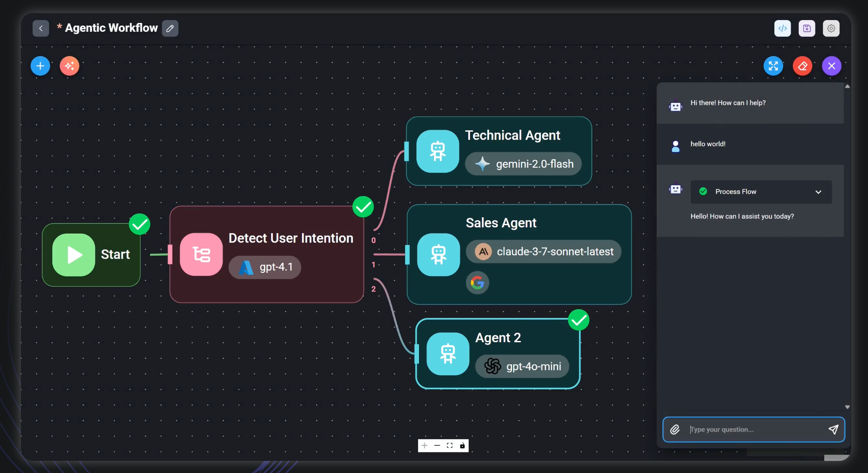The height and width of the screenshot is (473, 868).
Task: Close chat panel with purple X button
Action: (831, 66)
